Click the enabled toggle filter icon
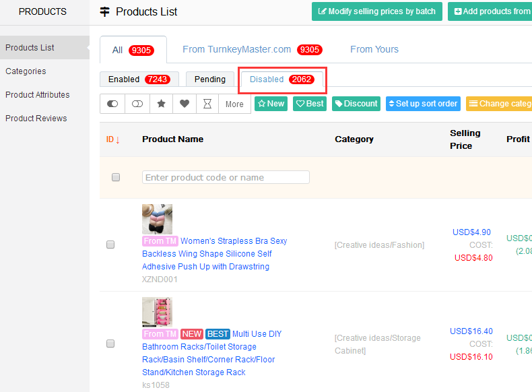Viewport: 532px width, 392px height. [112, 104]
